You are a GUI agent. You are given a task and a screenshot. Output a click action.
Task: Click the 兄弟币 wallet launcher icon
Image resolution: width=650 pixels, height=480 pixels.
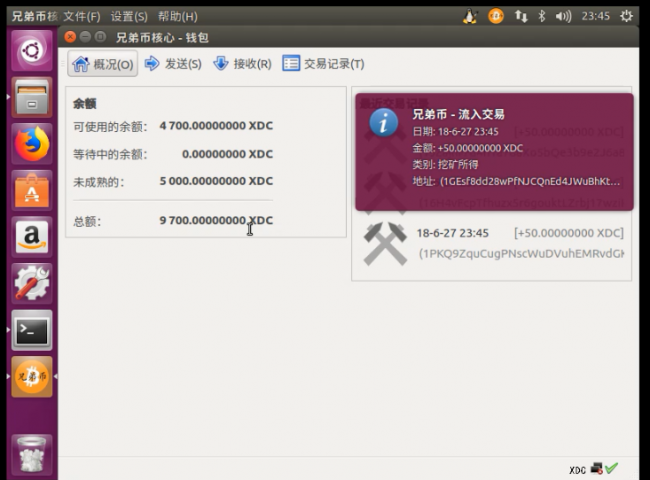tap(32, 376)
